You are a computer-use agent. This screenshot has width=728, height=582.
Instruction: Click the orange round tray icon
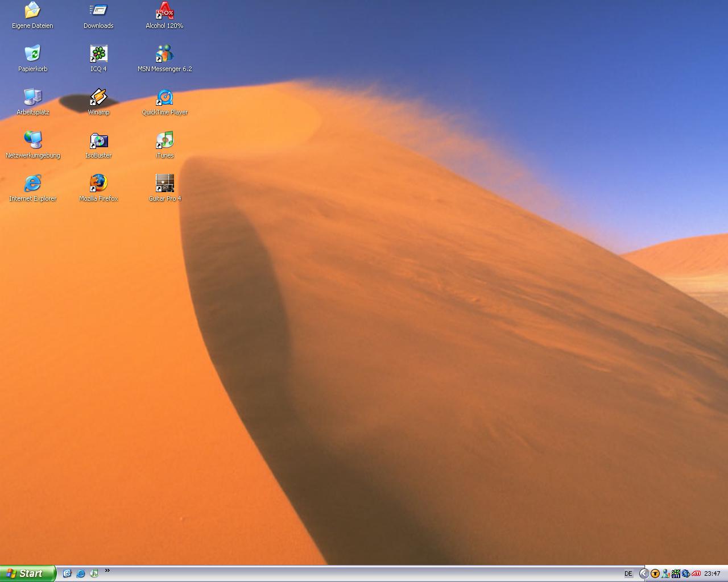pyautogui.click(x=655, y=573)
